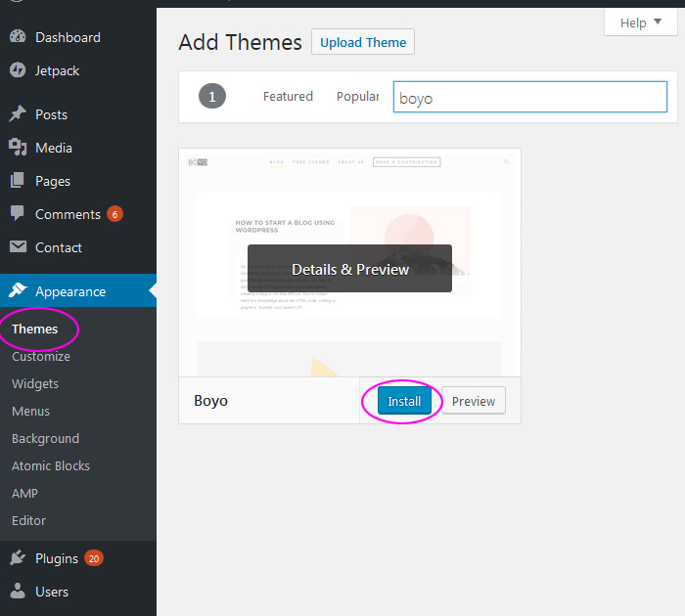Click the Plugins update count badge 20
This screenshot has height=616, width=685.
coord(94,558)
